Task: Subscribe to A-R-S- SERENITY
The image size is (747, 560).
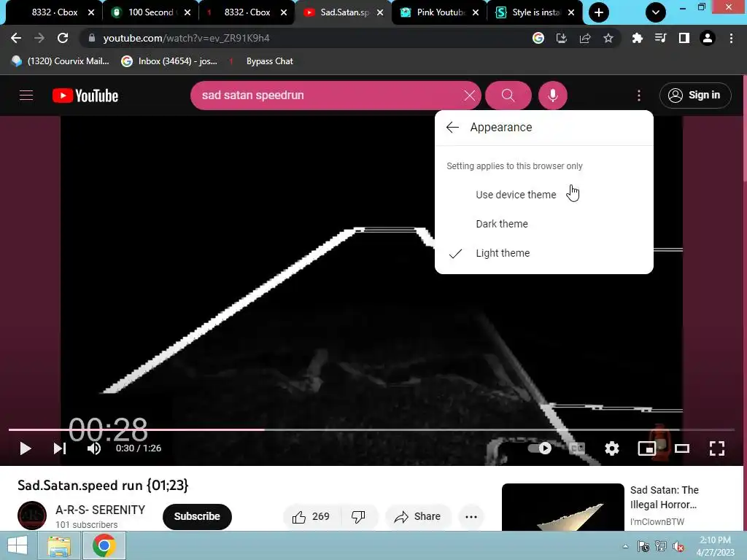Action: click(x=197, y=517)
